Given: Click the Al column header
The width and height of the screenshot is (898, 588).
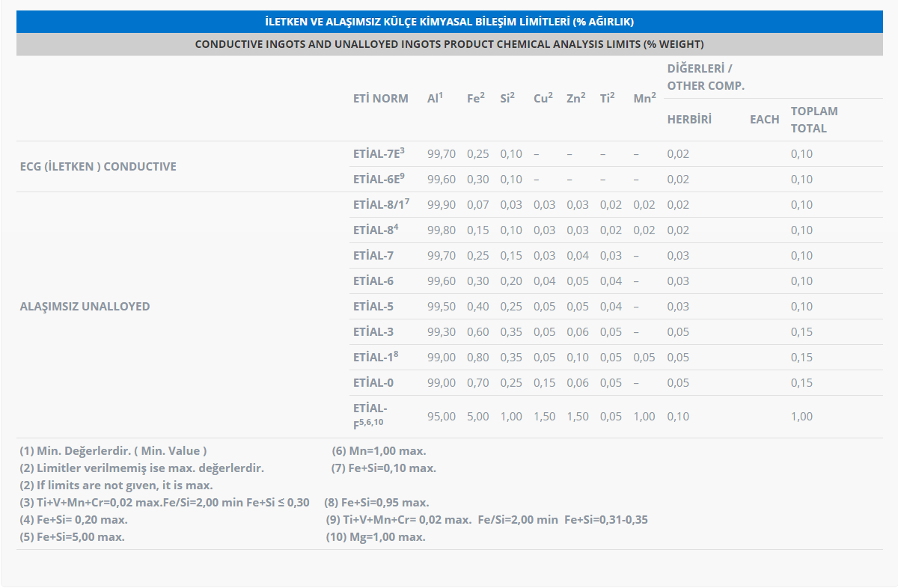Looking at the screenshot, I should pos(435,99).
